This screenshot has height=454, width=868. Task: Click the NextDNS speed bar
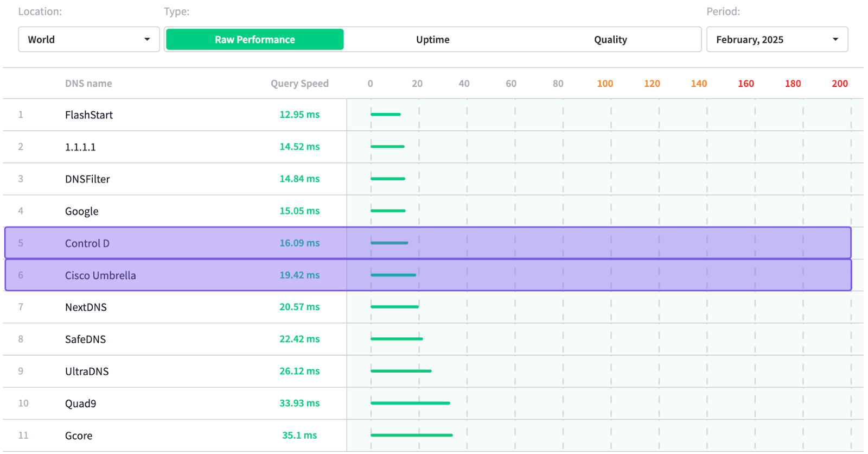click(394, 307)
